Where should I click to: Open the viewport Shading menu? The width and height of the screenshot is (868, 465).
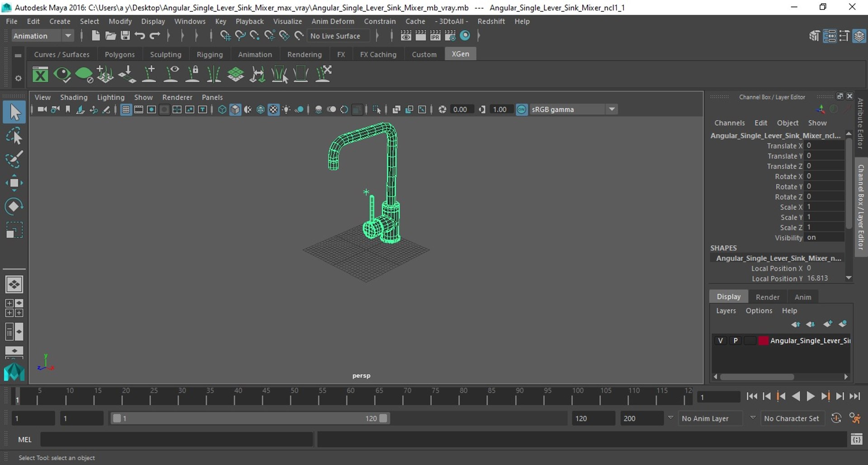(74, 97)
